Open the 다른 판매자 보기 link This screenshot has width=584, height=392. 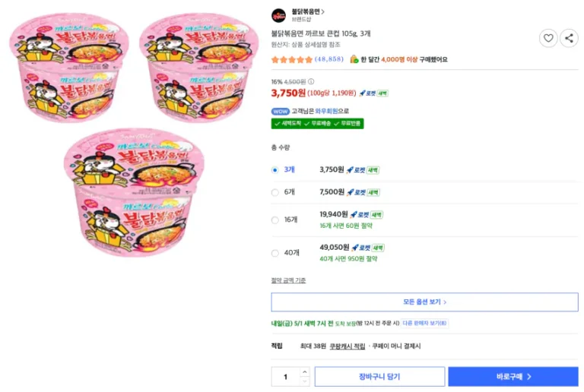pyautogui.click(x=424, y=323)
